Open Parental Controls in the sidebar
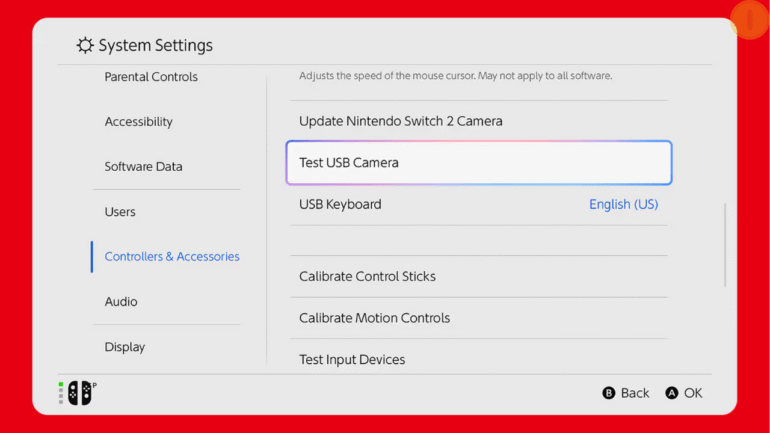This screenshot has height=433, width=770. coord(151,77)
